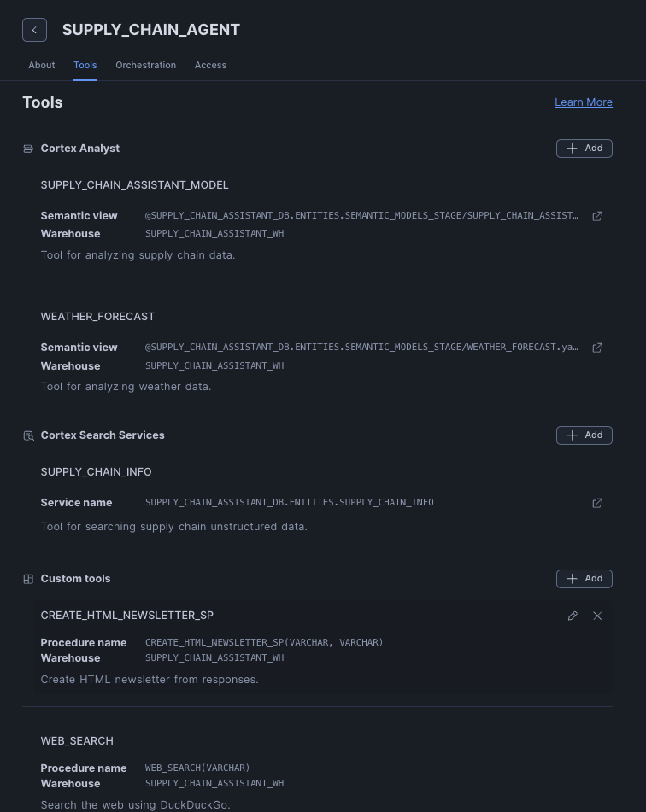
Task: Select the Tools tab
Action: click(85, 65)
